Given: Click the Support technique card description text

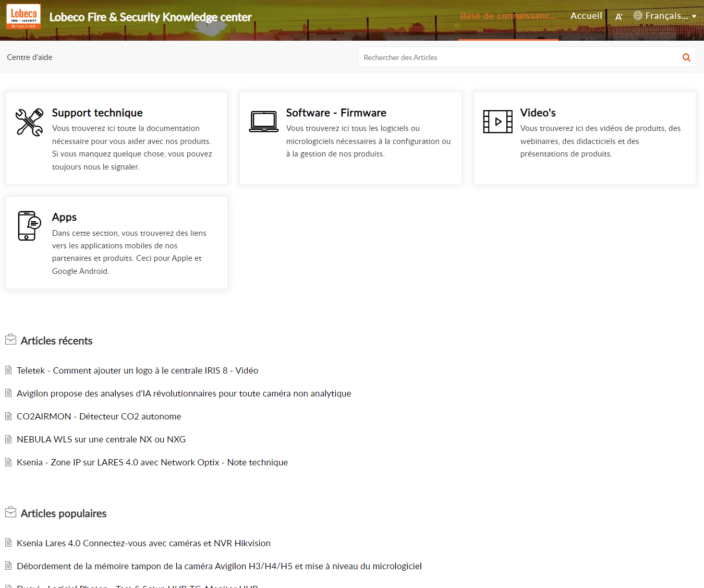Looking at the screenshot, I should click(x=132, y=148).
